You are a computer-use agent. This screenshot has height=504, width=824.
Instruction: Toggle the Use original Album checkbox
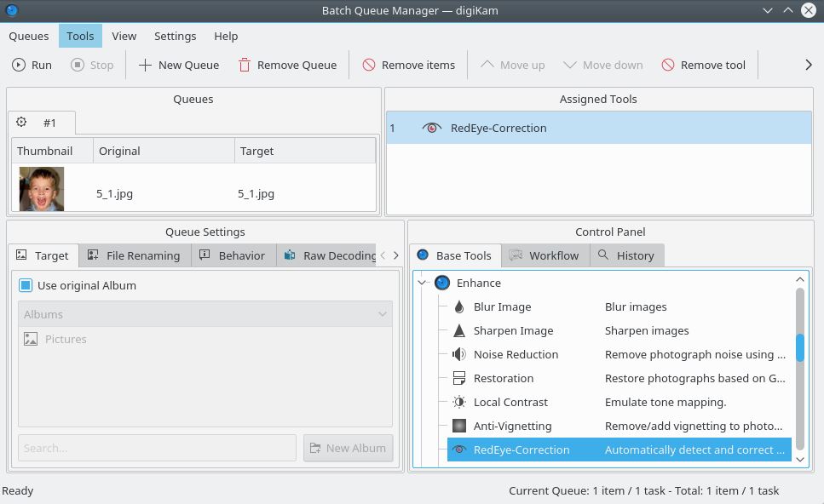(26, 285)
